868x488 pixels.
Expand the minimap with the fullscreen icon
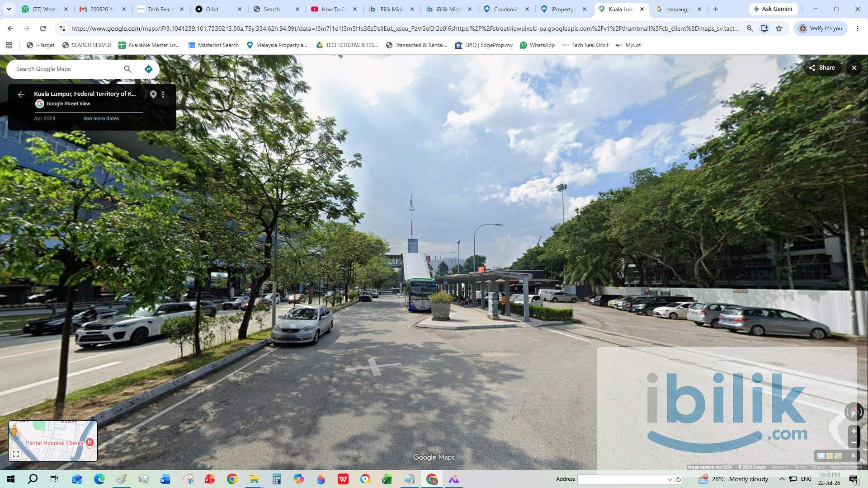pos(16,454)
